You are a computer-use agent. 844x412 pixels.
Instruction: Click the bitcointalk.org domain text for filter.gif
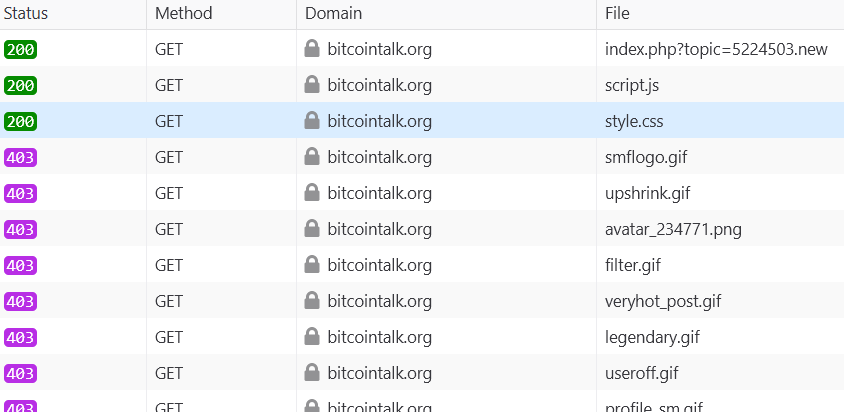tap(379, 266)
